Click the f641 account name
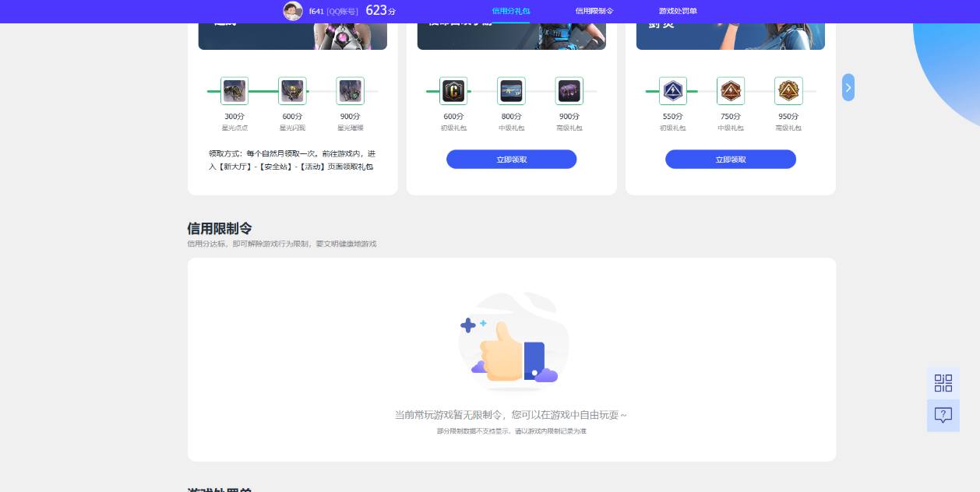980x492 pixels. 316,11
